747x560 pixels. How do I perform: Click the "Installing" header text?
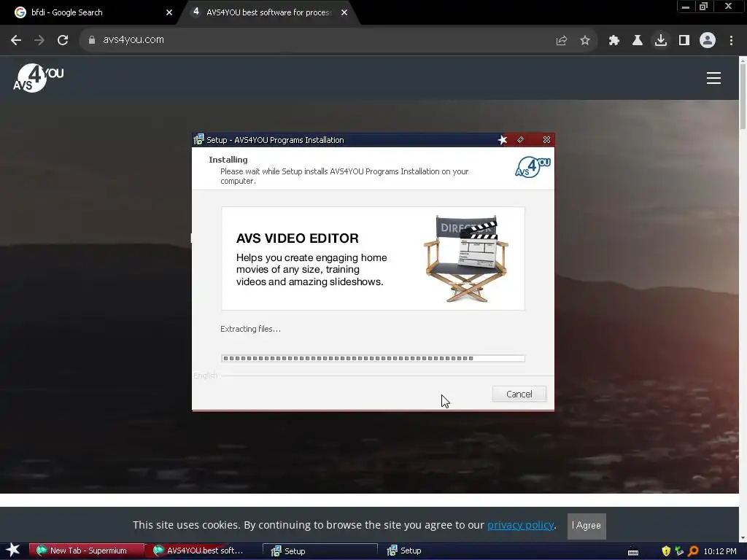coord(228,160)
